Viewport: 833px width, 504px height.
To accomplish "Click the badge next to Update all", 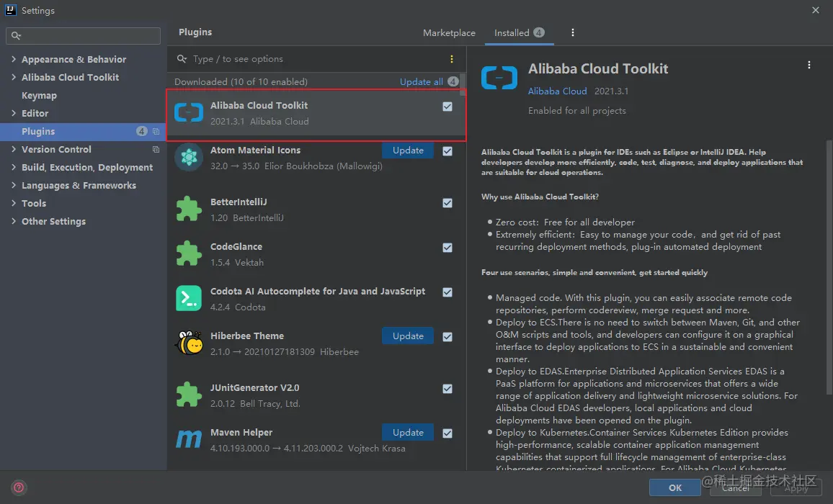I will [453, 81].
